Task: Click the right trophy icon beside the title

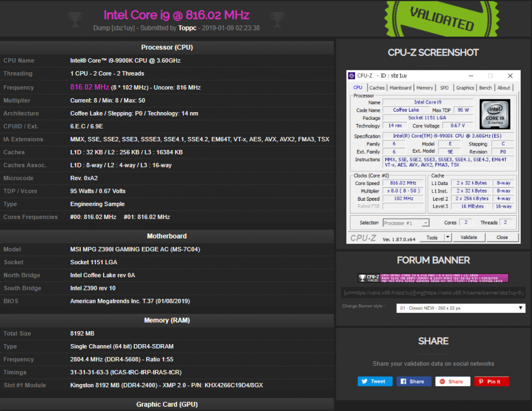Action: pyautogui.click(x=277, y=19)
